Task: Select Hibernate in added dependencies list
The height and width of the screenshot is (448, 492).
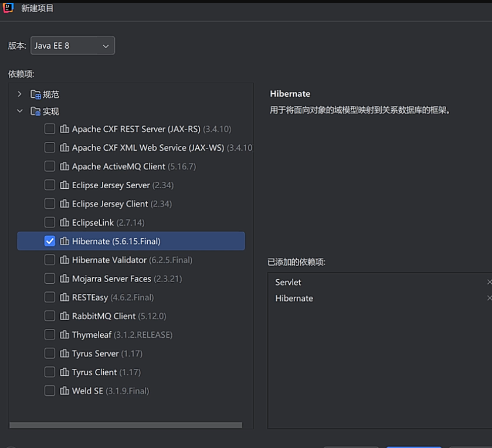Action: [x=380, y=298]
